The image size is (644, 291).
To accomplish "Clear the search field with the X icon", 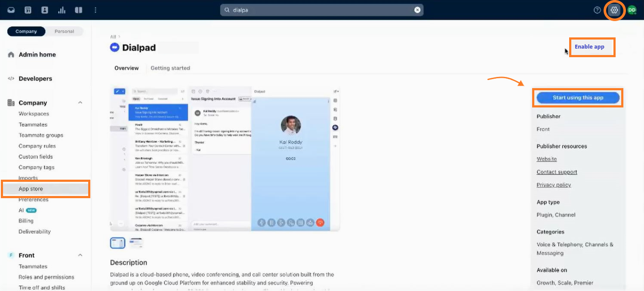I will (417, 10).
